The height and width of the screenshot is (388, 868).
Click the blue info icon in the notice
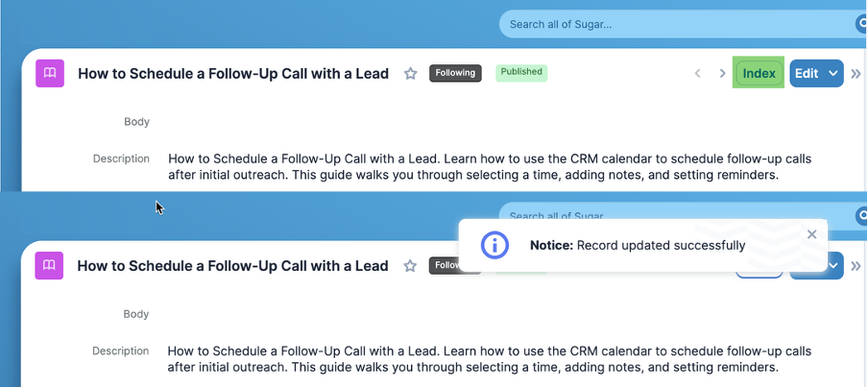[x=494, y=245]
